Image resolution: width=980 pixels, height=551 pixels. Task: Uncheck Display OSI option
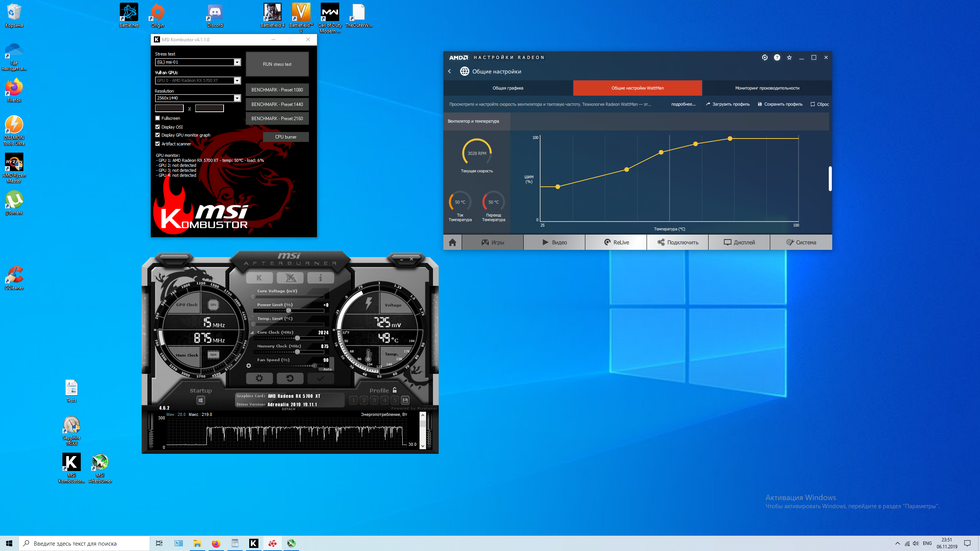point(157,127)
